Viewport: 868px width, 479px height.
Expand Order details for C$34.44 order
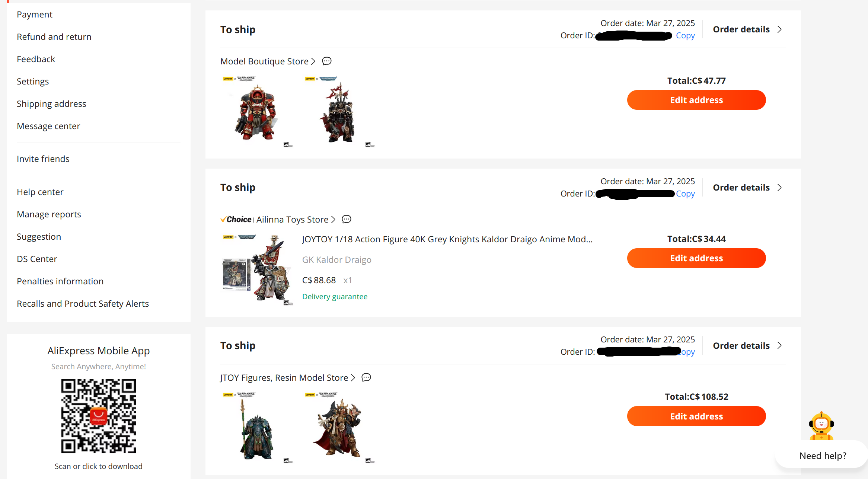pos(747,188)
